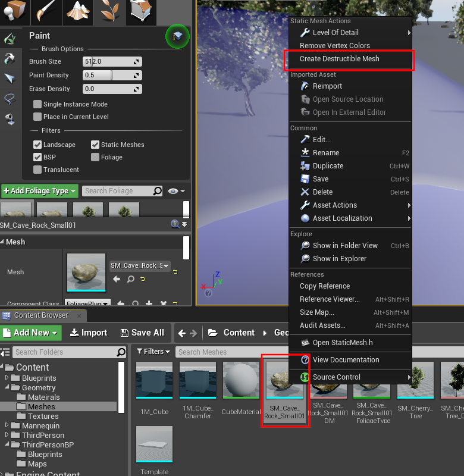Screen dimensions: 464x476
Task: Open Geometry Editing mode cube icon
Action: pos(141,11)
